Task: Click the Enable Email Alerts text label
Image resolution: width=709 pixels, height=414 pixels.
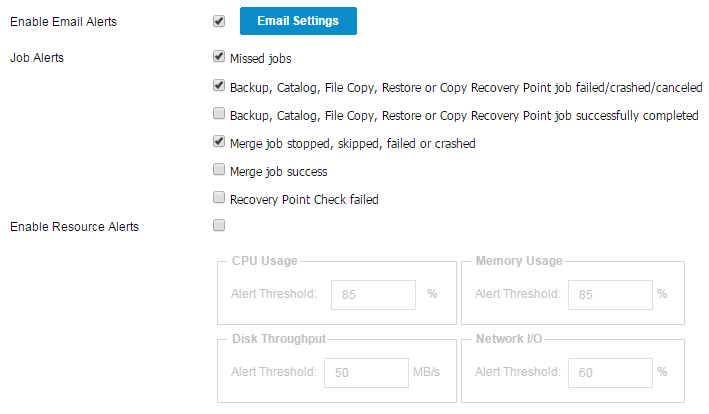Action: (x=63, y=22)
